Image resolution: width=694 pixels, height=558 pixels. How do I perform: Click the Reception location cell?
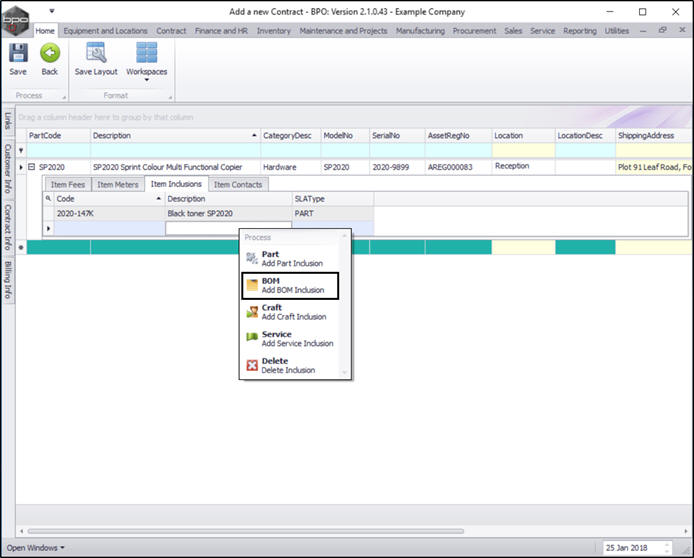pyautogui.click(x=523, y=166)
